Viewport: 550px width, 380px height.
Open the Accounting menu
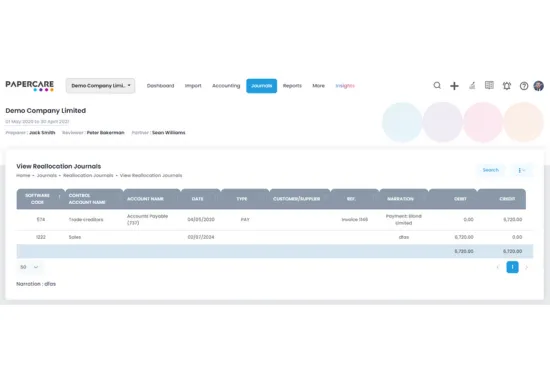click(x=226, y=86)
